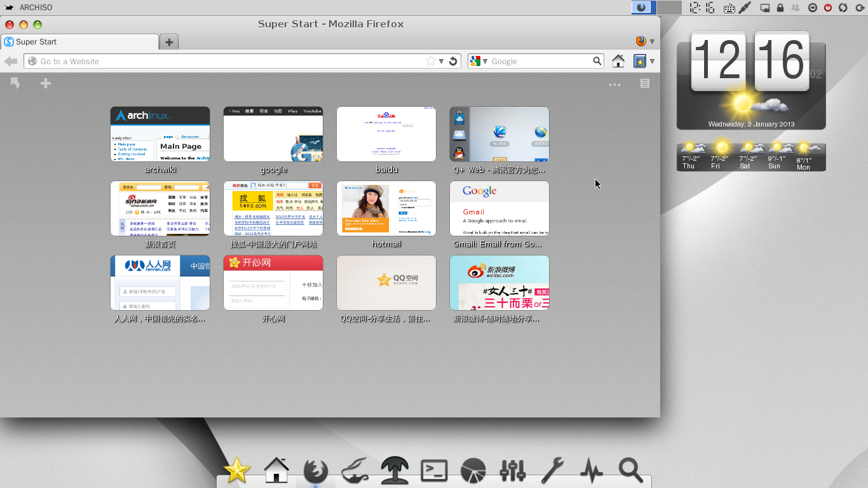Open the Gmail thumbnail
868x488 pixels.
tap(499, 208)
